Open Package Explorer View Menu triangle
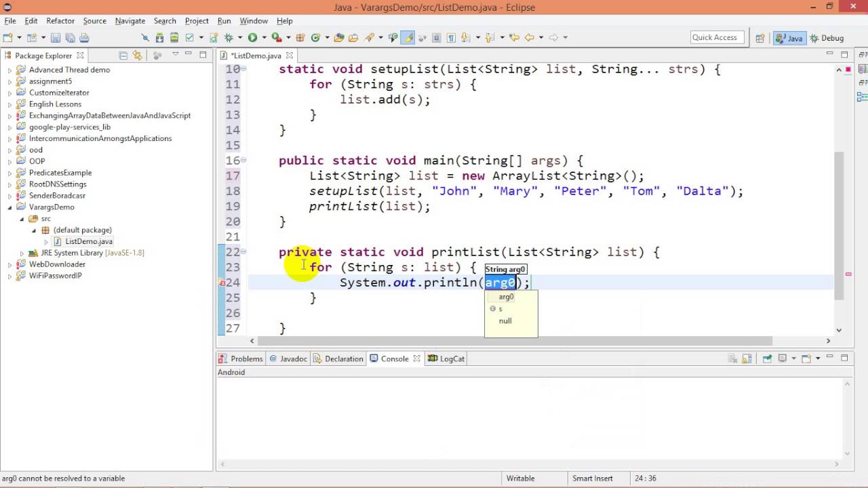Image resolution: width=868 pixels, height=488 pixels. 175,54
